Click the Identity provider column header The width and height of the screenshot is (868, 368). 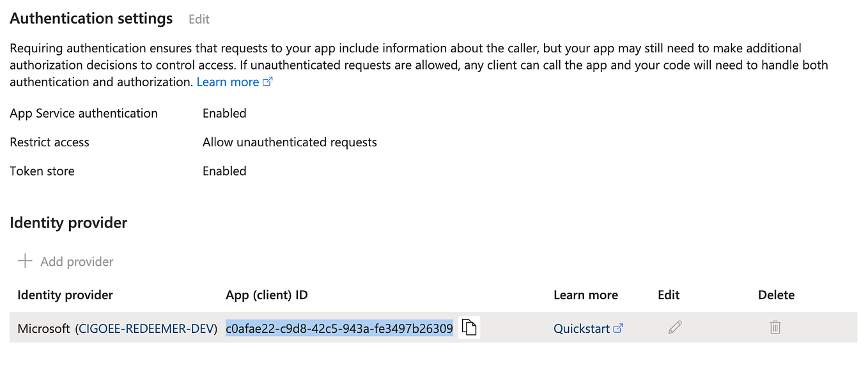coord(65,295)
